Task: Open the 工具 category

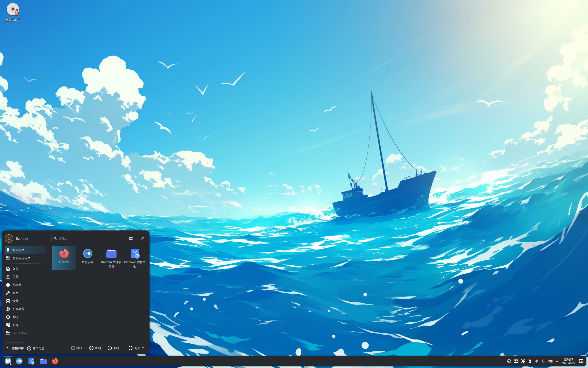Action: pos(25,277)
